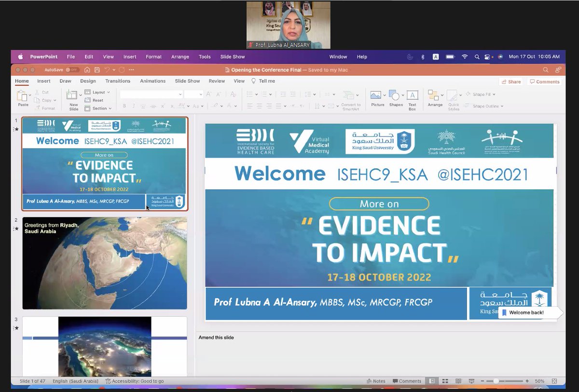Click the notes field 'Amend this slide'
579x392 pixels.
pyautogui.click(x=216, y=338)
